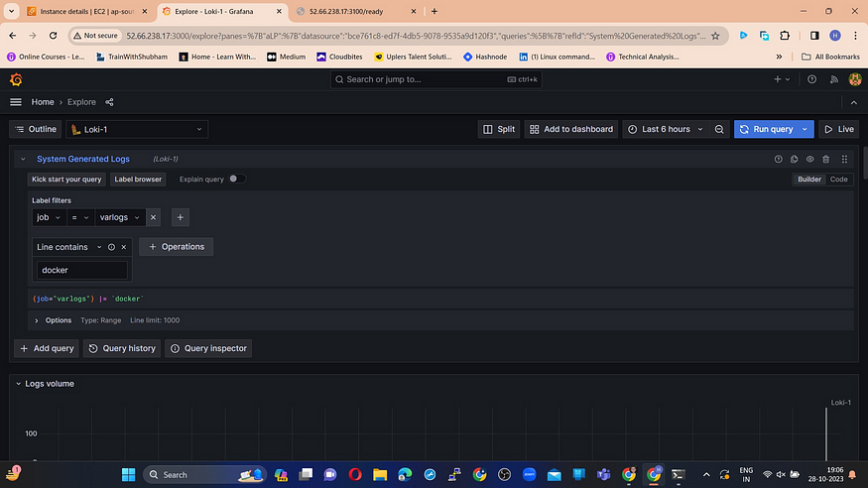Screen dimensions: 868x488
Task: Delete the System Generated Logs query
Action: 826,159
